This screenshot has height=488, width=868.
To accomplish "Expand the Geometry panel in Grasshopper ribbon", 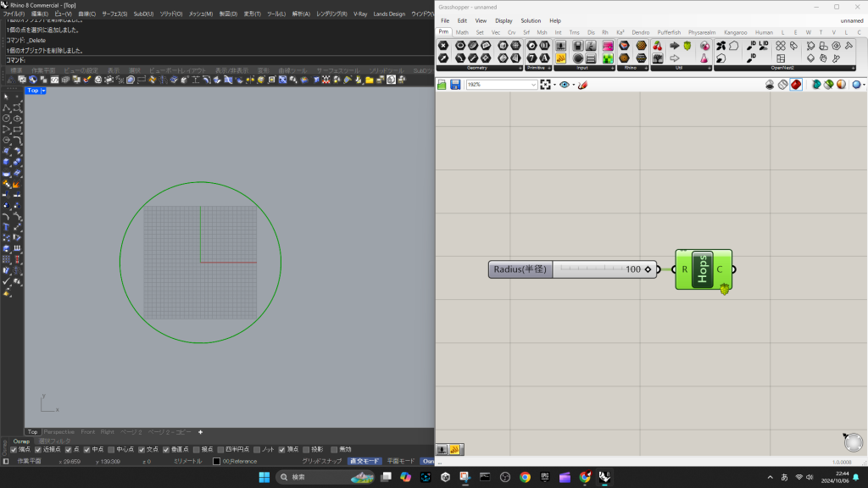I will [519, 67].
